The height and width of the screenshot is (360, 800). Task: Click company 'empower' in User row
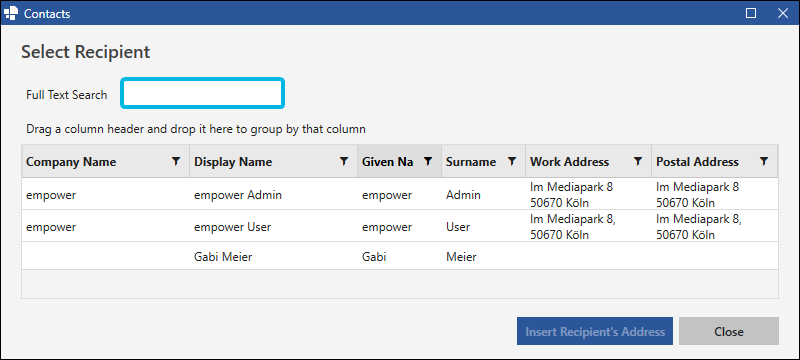click(106, 226)
